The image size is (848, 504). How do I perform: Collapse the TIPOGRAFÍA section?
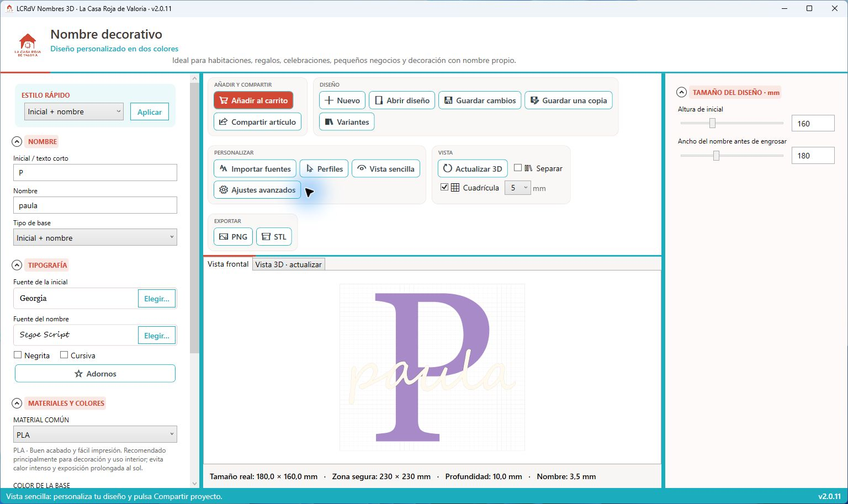tap(17, 266)
